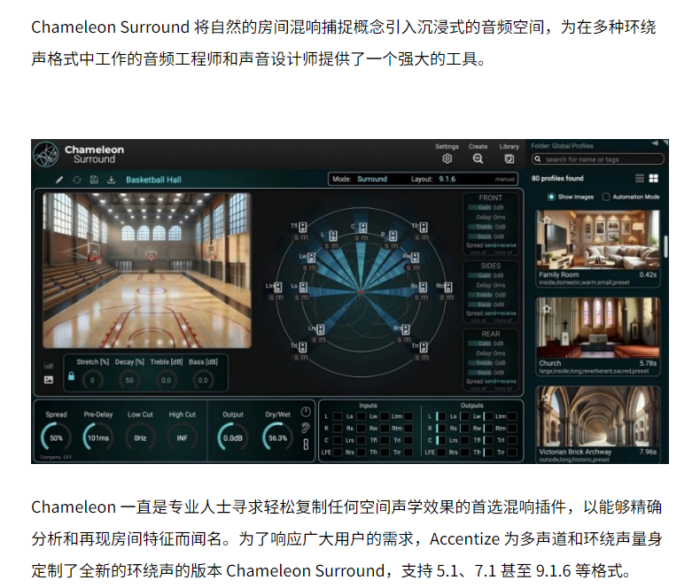
Task: Click Spread send+receive in FRONT panel
Action: pos(491,245)
